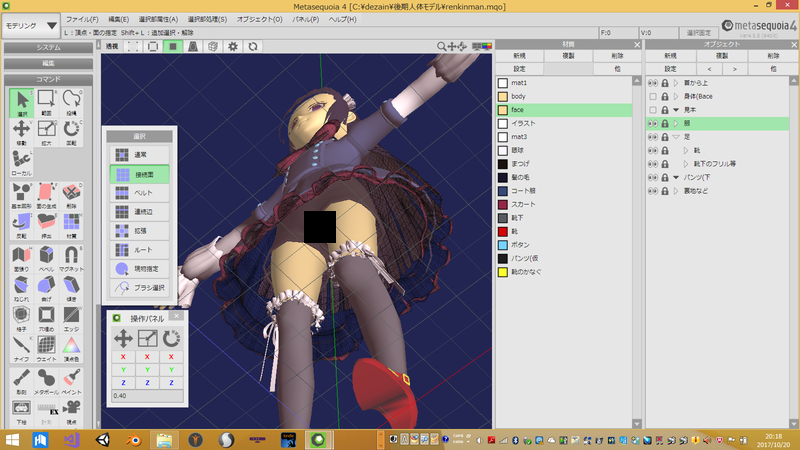The height and width of the screenshot is (450, 800).
Task: Click 新規 button in material panel
Action: tap(519, 56)
